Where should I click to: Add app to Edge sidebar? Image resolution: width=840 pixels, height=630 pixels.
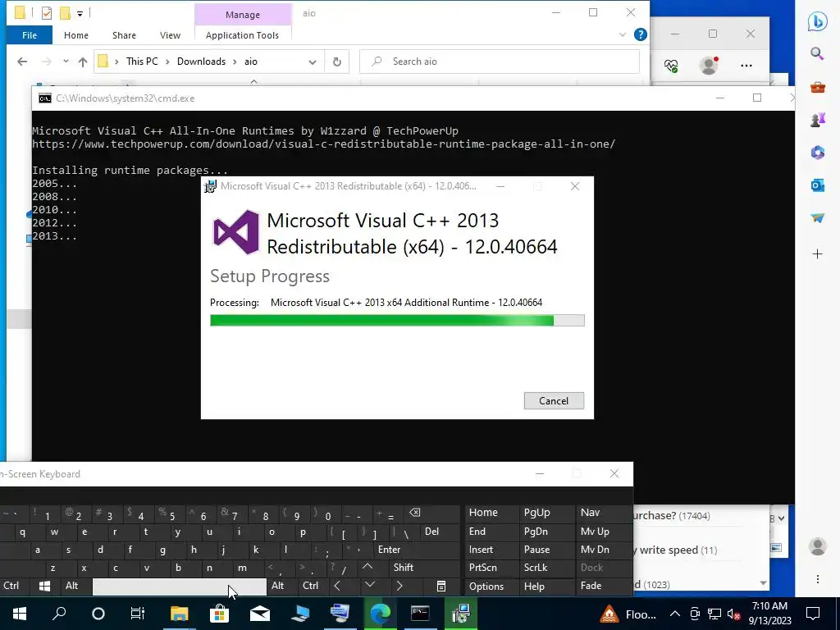pyautogui.click(x=818, y=254)
